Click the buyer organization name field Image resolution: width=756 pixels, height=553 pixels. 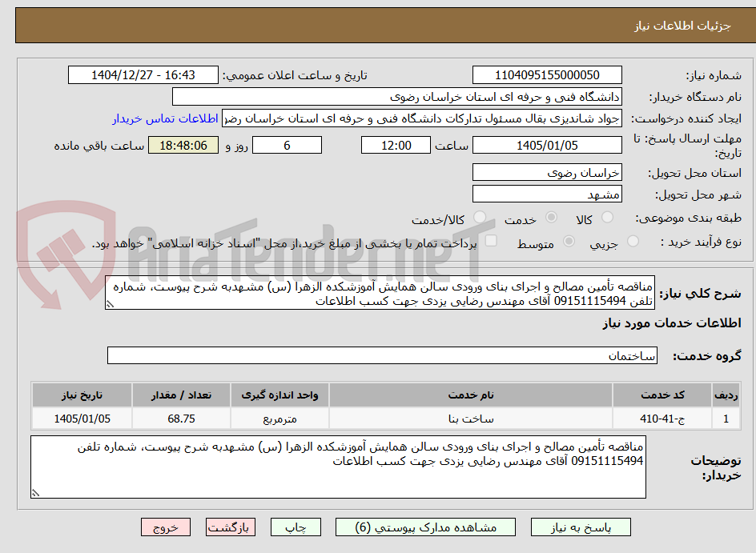[396, 97]
